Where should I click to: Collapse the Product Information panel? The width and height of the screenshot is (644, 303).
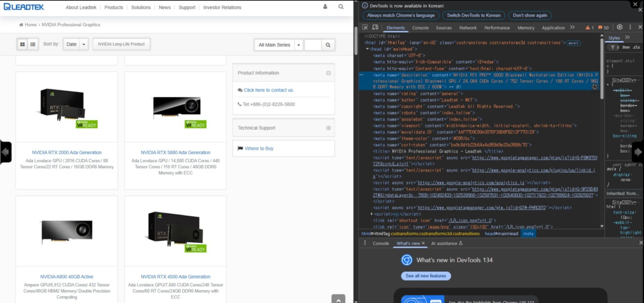pos(328,73)
